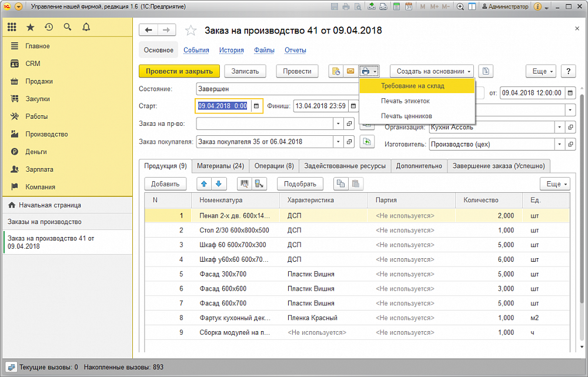This screenshot has width=588, height=377.
Task: Switch to the Материалы (24) tab
Action: pyautogui.click(x=220, y=166)
